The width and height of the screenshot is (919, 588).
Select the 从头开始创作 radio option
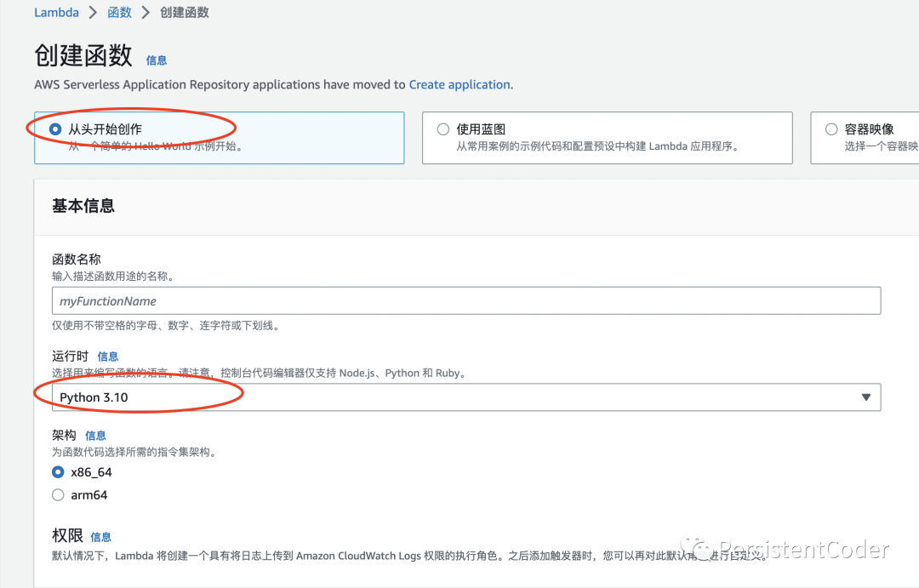coord(55,129)
